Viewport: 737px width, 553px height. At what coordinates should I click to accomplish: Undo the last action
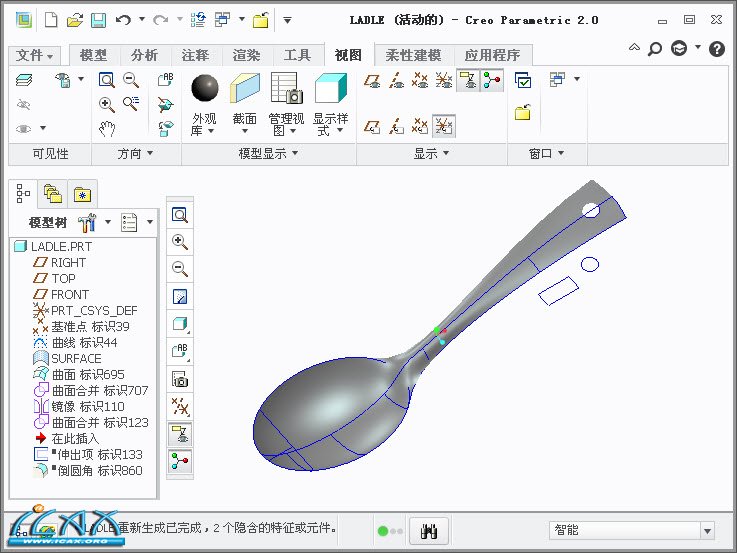(124, 20)
